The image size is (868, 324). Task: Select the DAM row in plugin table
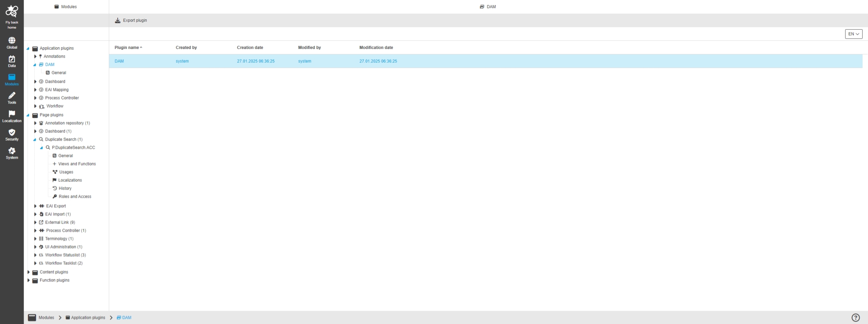point(486,61)
